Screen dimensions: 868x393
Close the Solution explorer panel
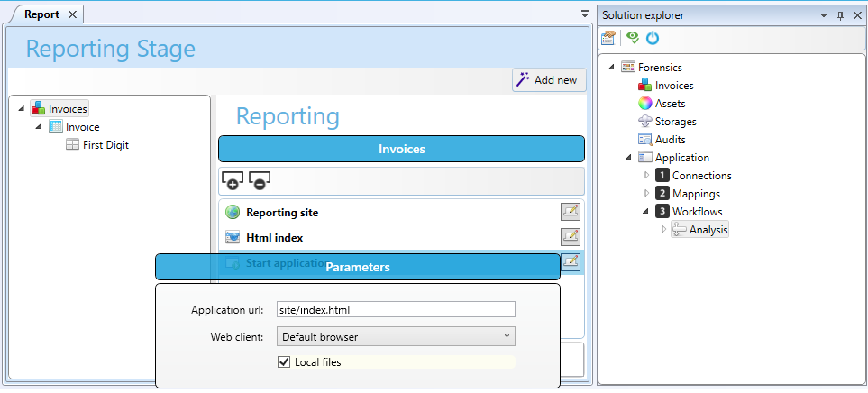coord(857,15)
